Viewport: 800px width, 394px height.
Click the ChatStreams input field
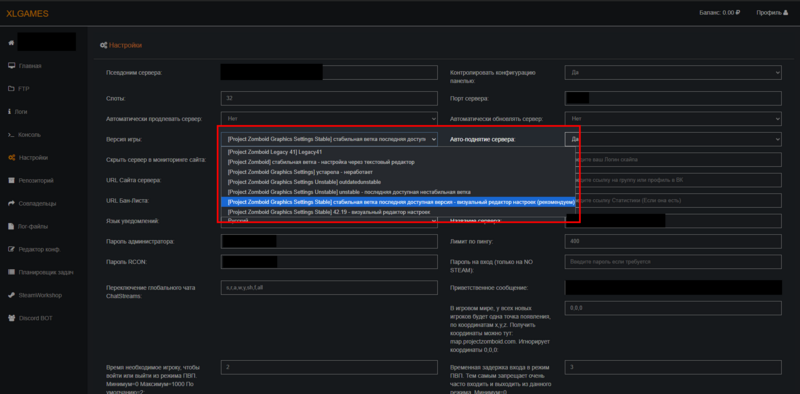329,287
